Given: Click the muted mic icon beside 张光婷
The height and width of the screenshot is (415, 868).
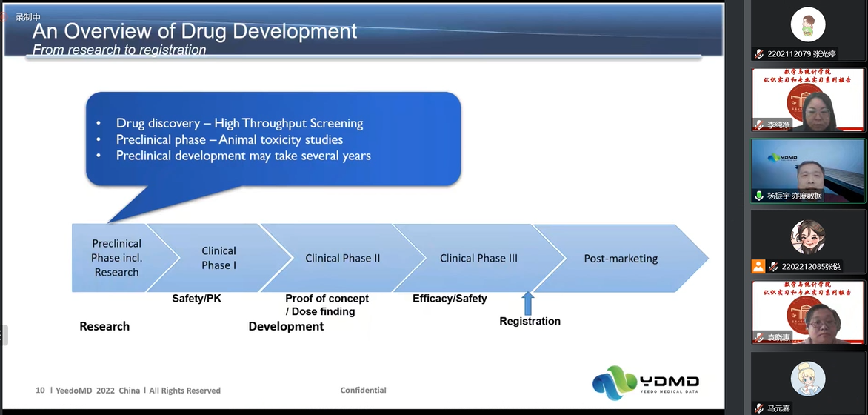Looking at the screenshot, I should click(759, 54).
